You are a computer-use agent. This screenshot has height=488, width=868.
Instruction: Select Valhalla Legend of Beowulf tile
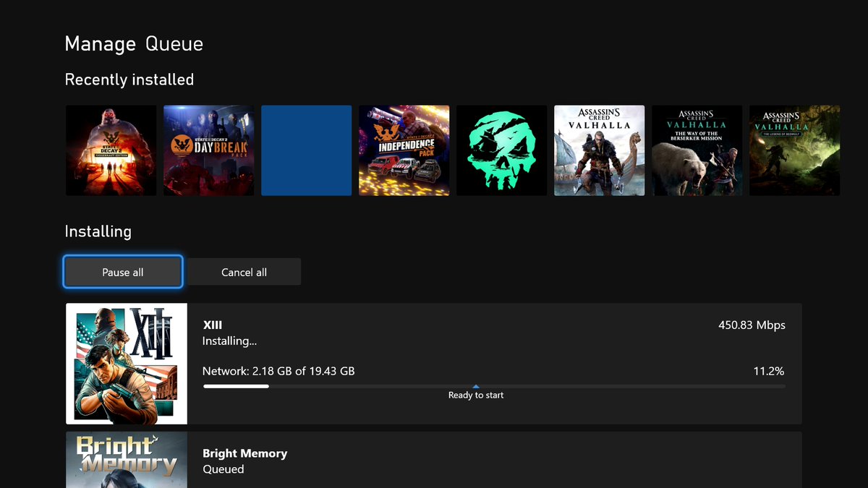coord(794,150)
